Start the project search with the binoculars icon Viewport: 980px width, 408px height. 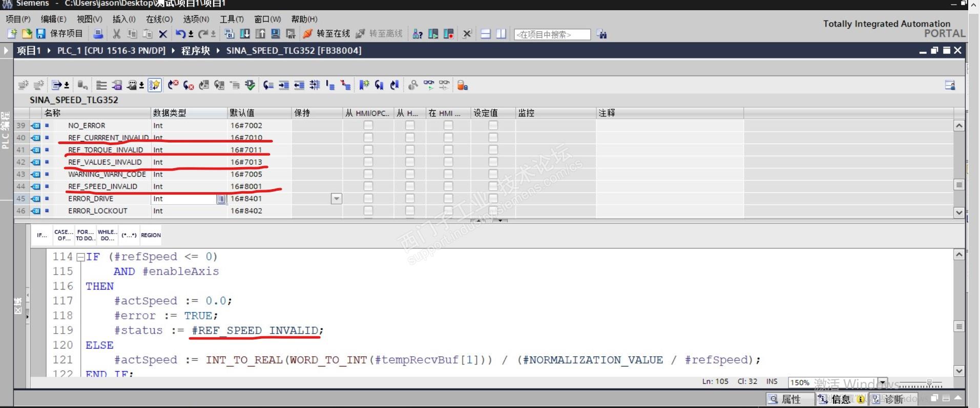point(602,34)
